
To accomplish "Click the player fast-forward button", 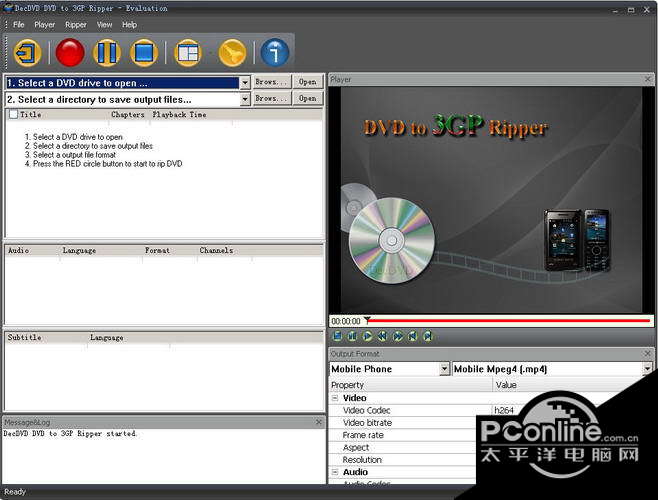I will pyautogui.click(x=397, y=336).
